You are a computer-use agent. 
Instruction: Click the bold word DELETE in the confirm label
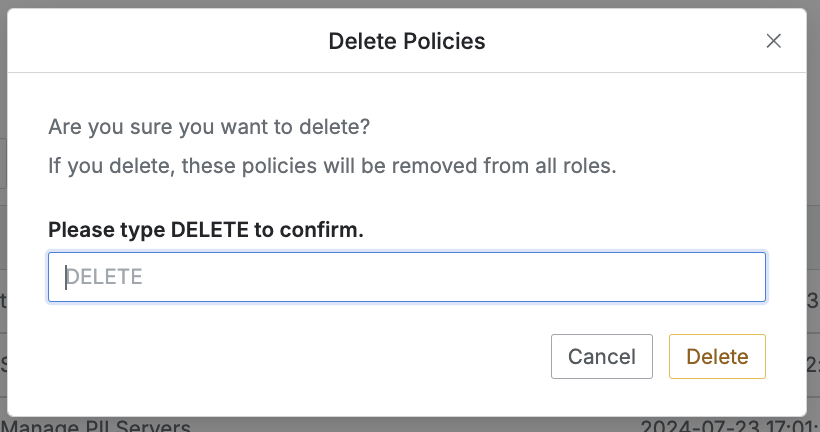point(209,230)
